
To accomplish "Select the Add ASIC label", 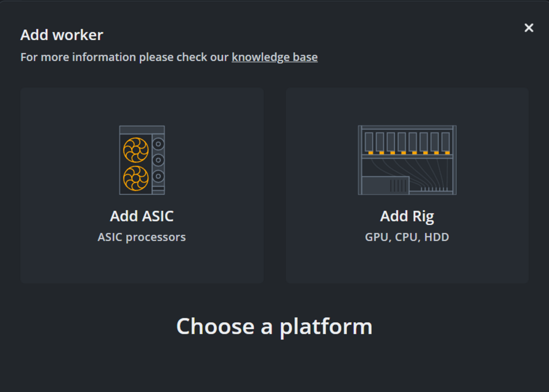I will click(142, 216).
